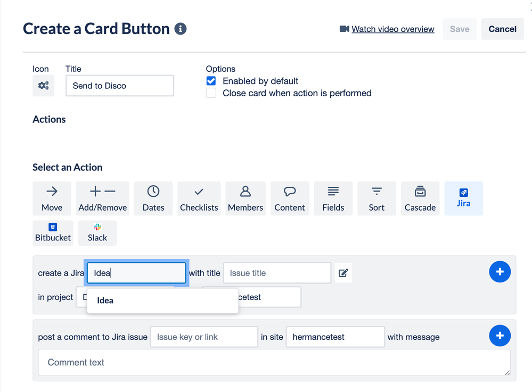Select the Add/Remove action category
The height and width of the screenshot is (392, 532).
pyautogui.click(x=102, y=198)
